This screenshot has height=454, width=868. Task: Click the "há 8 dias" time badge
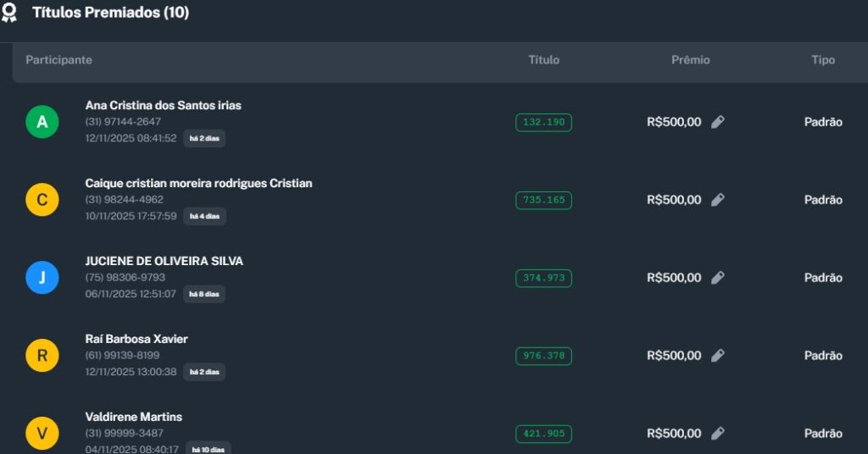pos(204,294)
